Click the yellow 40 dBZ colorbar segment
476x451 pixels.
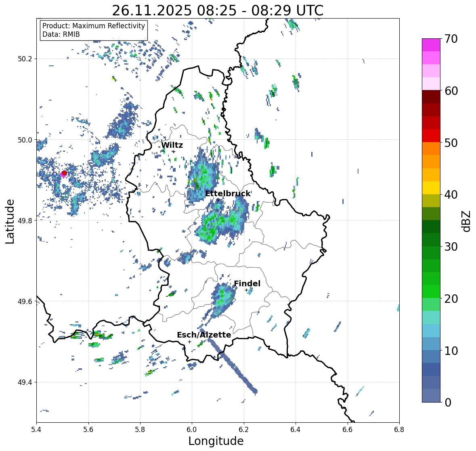pyautogui.click(x=431, y=188)
